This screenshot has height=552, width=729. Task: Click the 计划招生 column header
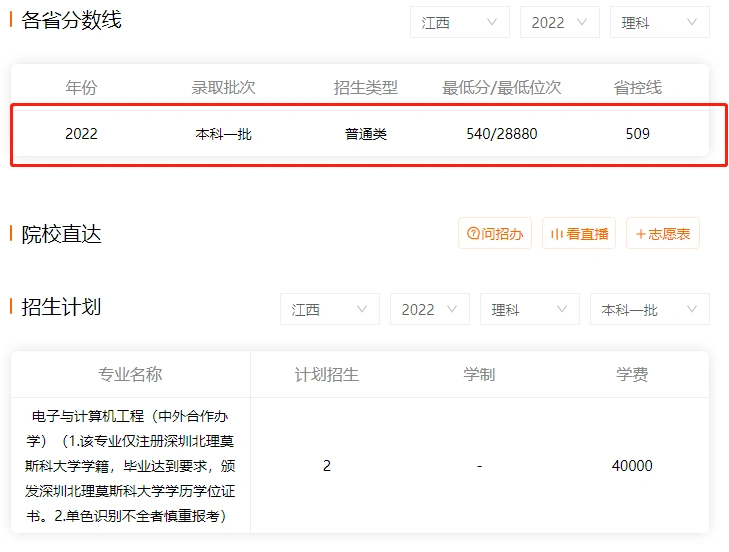pos(327,374)
